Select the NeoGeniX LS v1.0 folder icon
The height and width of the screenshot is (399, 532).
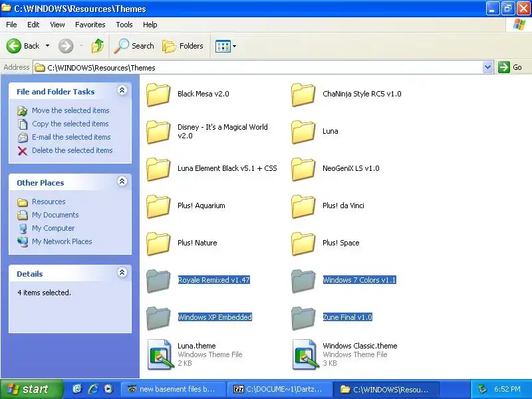pyautogui.click(x=304, y=170)
